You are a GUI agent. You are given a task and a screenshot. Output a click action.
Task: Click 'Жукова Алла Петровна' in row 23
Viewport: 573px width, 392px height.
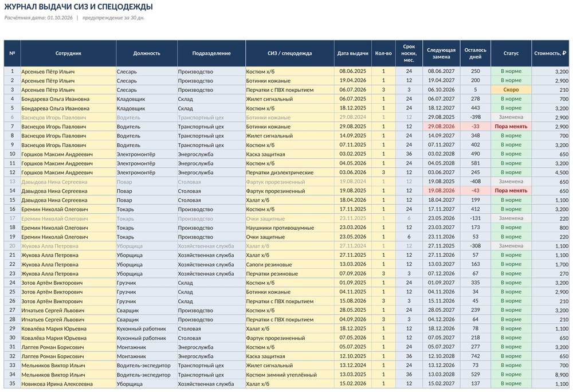(68, 273)
